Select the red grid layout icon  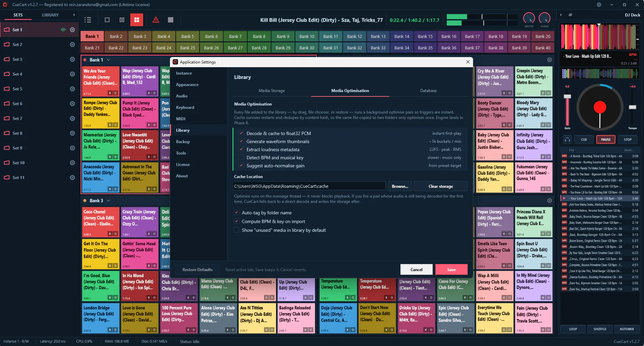137,20
